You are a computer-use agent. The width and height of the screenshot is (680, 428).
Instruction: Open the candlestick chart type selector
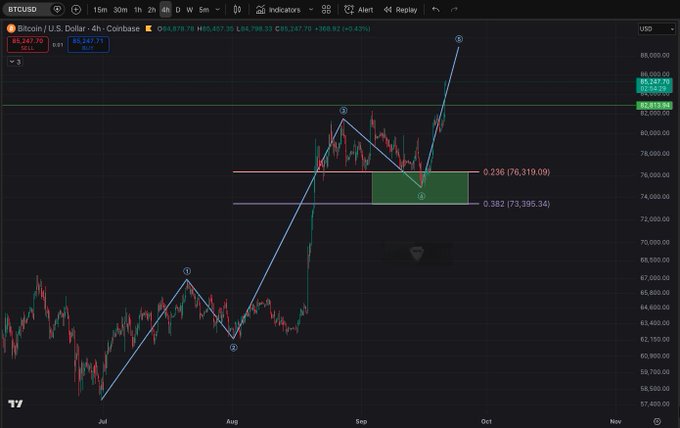point(237,10)
